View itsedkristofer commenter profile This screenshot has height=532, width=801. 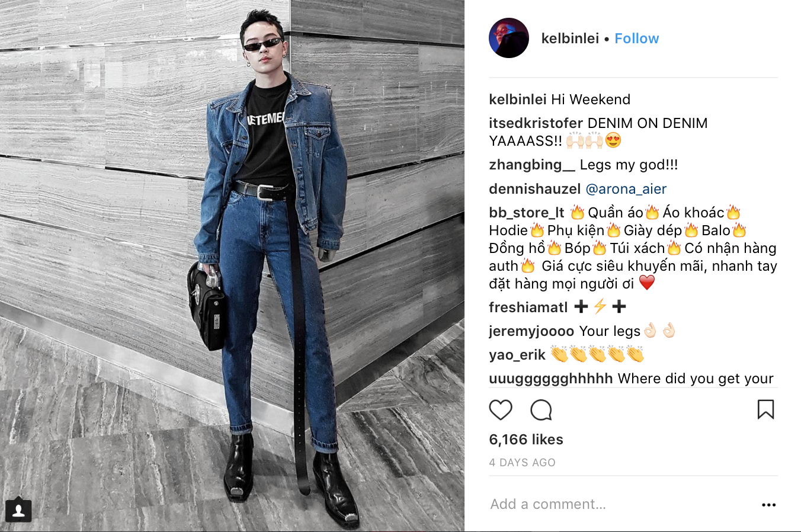[x=536, y=123]
